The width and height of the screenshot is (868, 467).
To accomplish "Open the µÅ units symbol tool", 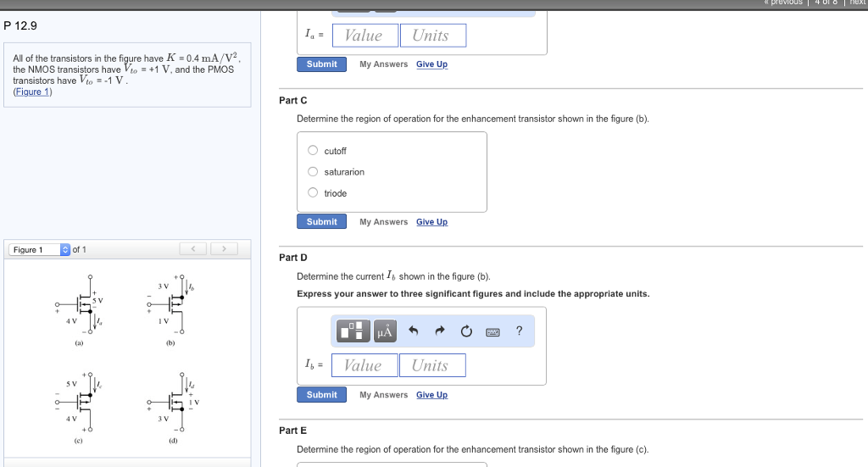I will (x=385, y=331).
